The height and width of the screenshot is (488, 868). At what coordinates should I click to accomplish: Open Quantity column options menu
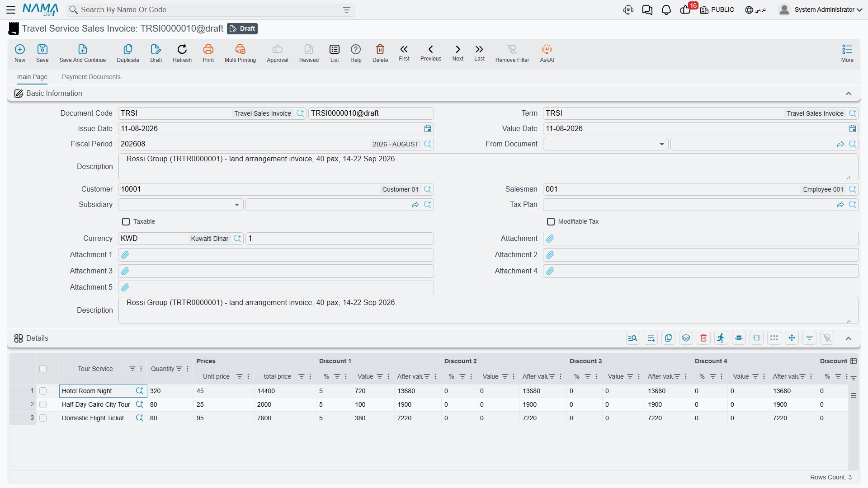click(x=188, y=369)
